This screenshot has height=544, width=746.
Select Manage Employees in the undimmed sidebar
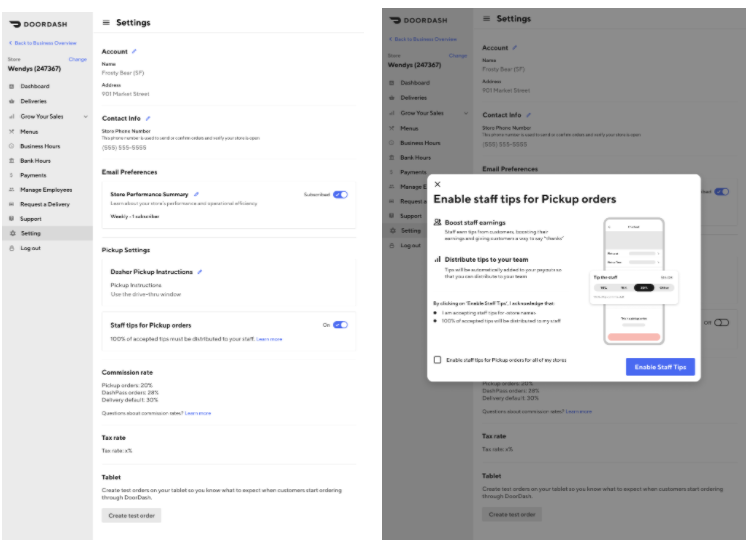point(46,189)
